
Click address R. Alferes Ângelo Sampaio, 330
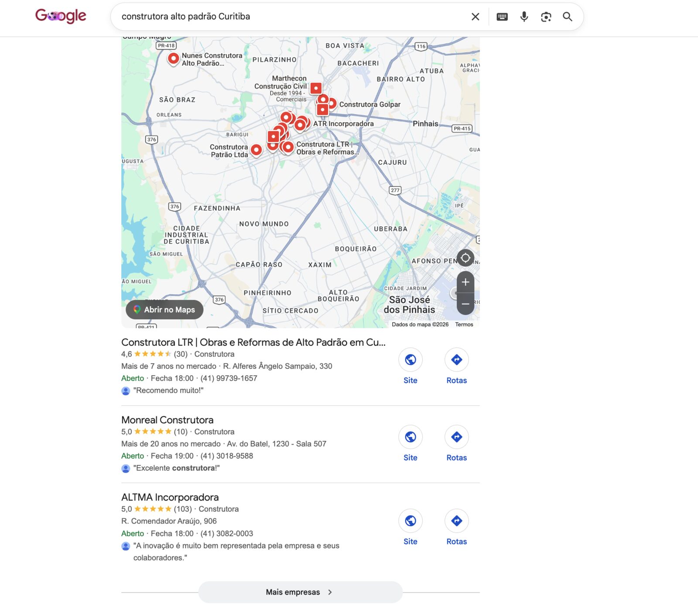pyautogui.click(x=278, y=366)
